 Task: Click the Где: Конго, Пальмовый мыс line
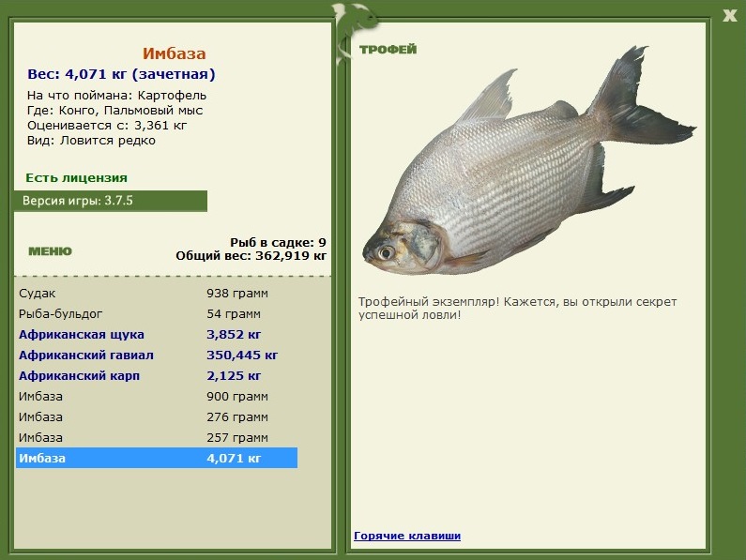pos(115,111)
